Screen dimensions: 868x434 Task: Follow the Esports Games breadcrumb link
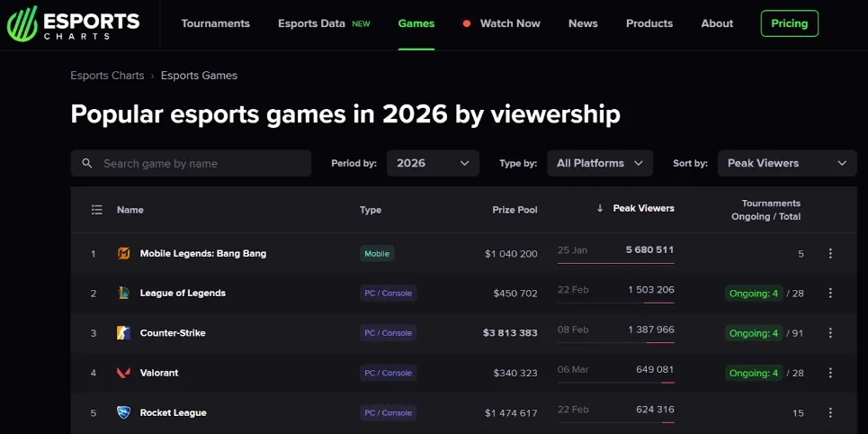click(200, 76)
